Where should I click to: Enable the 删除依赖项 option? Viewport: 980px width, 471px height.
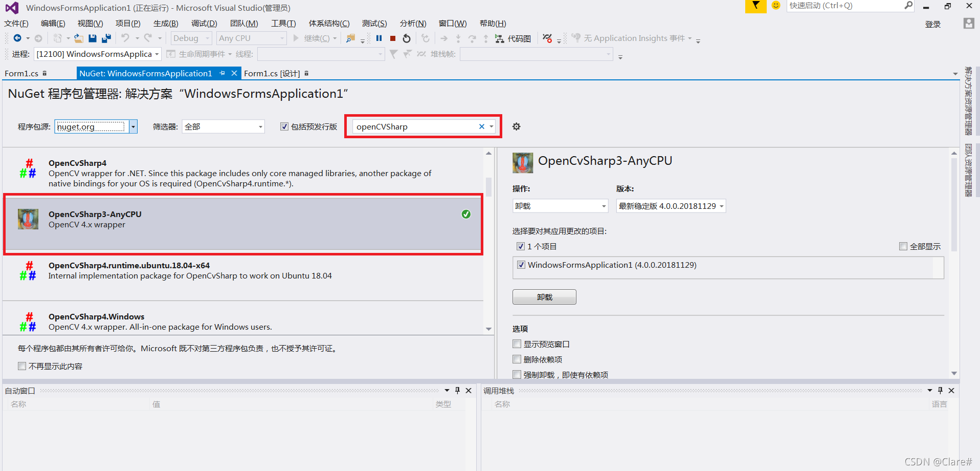pos(517,359)
